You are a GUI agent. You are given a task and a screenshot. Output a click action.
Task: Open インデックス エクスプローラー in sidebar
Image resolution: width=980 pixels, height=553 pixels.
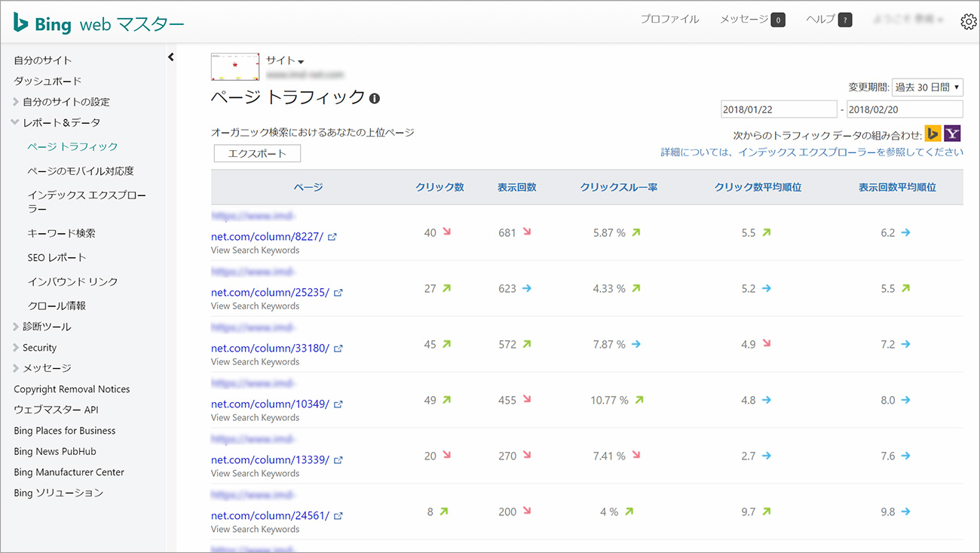(x=87, y=201)
